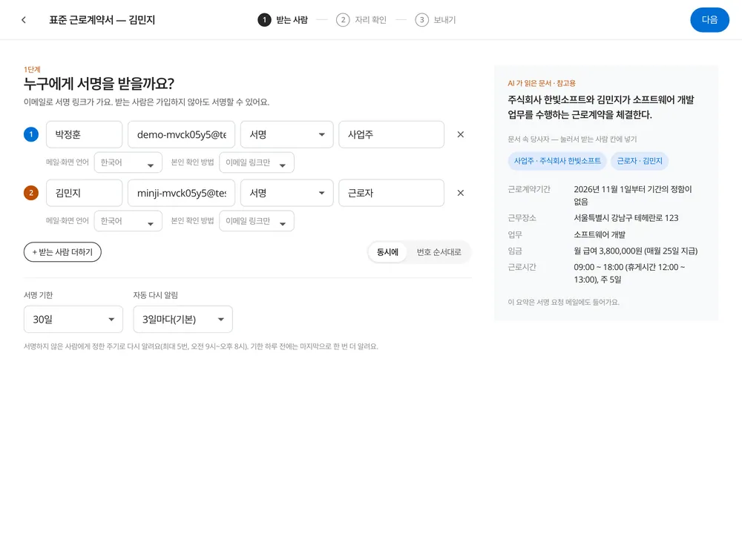Click the 다음 button
This screenshot has height=560, width=742.
point(709,20)
